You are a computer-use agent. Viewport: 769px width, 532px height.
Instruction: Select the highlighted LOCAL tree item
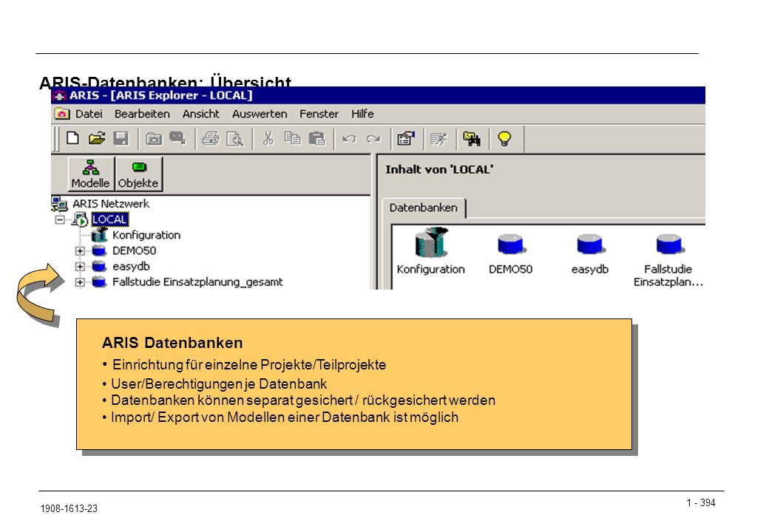point(110,219)
